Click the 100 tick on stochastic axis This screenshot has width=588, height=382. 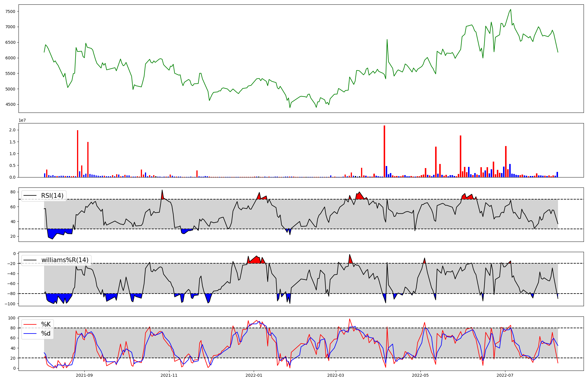coord(12,318)
